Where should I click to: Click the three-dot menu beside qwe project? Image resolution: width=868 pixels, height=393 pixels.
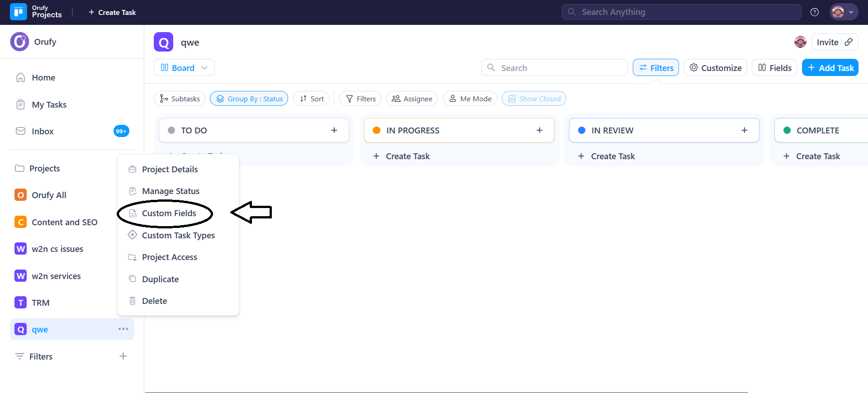[x=123, y=329]
